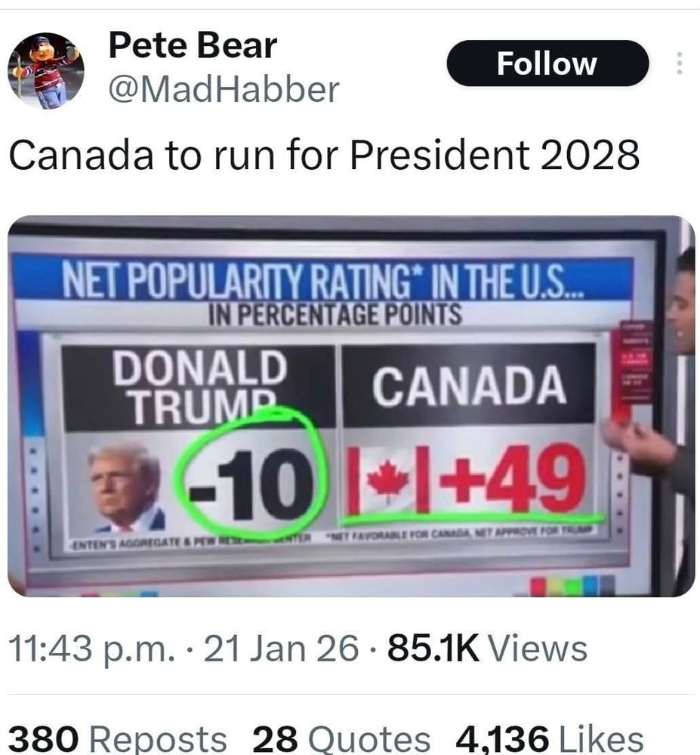Follow the Pete Bear account
The image size is (700, 755).
coord(547,63)
